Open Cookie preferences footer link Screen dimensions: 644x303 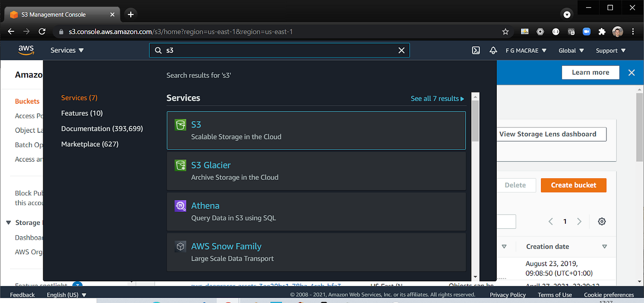pyautogui.click(x=609, y=295)
